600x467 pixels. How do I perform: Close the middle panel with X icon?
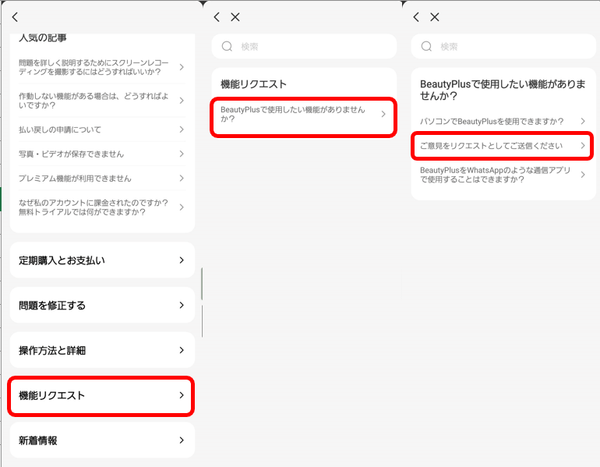(x=235, y=17)
